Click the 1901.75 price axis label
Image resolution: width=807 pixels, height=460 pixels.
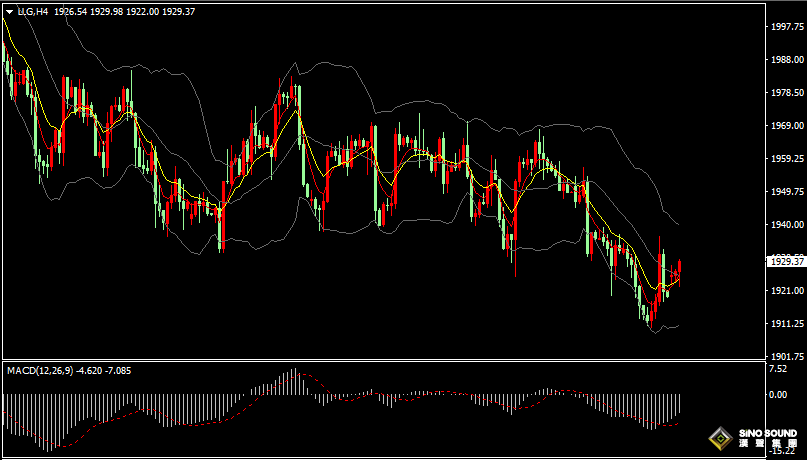786,356
